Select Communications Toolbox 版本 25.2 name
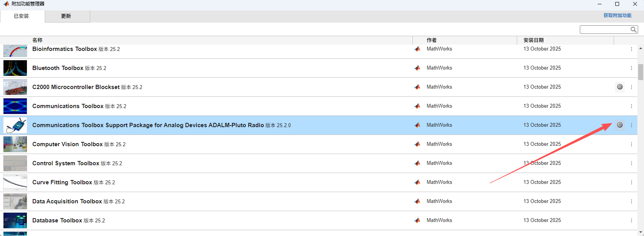Screen dimensions: 644x236 [79, 106]
